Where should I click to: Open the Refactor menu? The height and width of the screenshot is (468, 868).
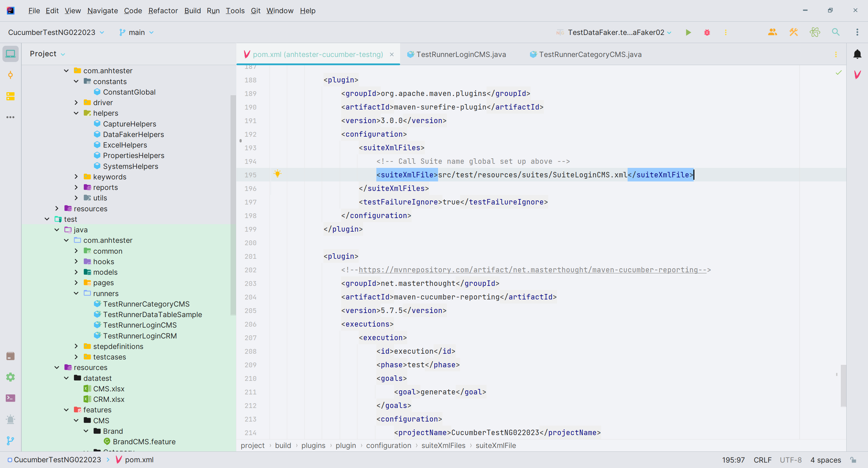point(163,11)
